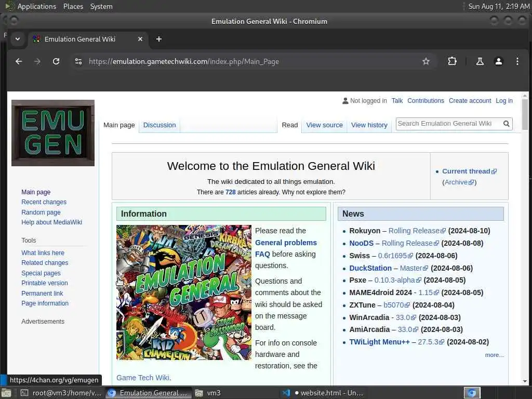The height and width of the screenshot is (399, 532).
Task: Bookmark this page with the star icon
Action: pyautogui.click(x=426, y=61)
